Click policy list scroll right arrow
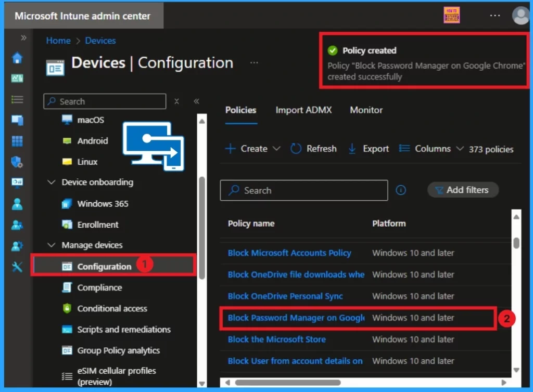 504,383
